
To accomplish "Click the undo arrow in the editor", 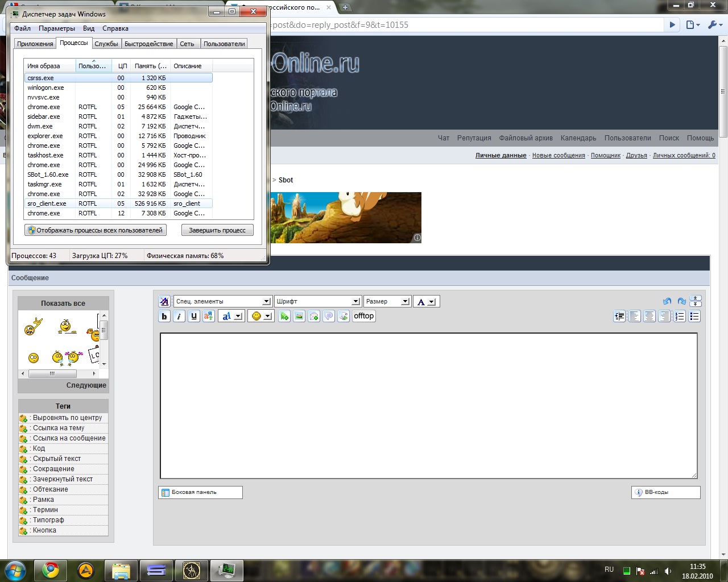I will click(667, 301).
